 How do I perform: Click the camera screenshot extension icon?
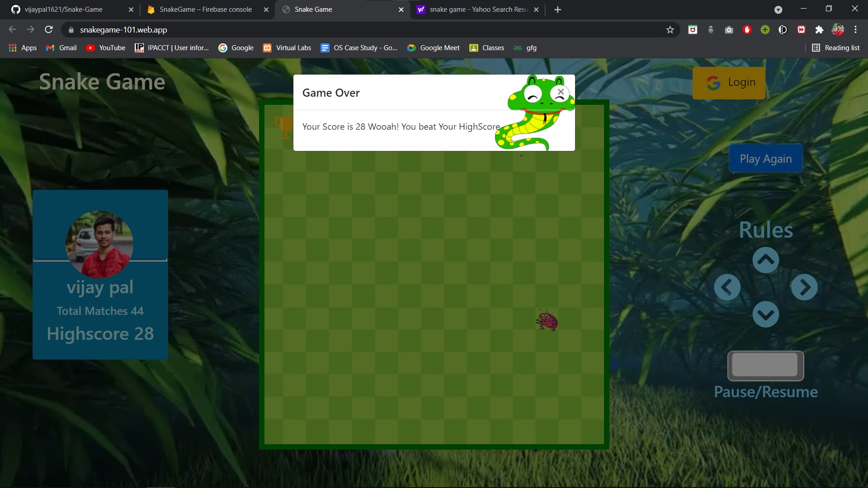click(728, 29)
